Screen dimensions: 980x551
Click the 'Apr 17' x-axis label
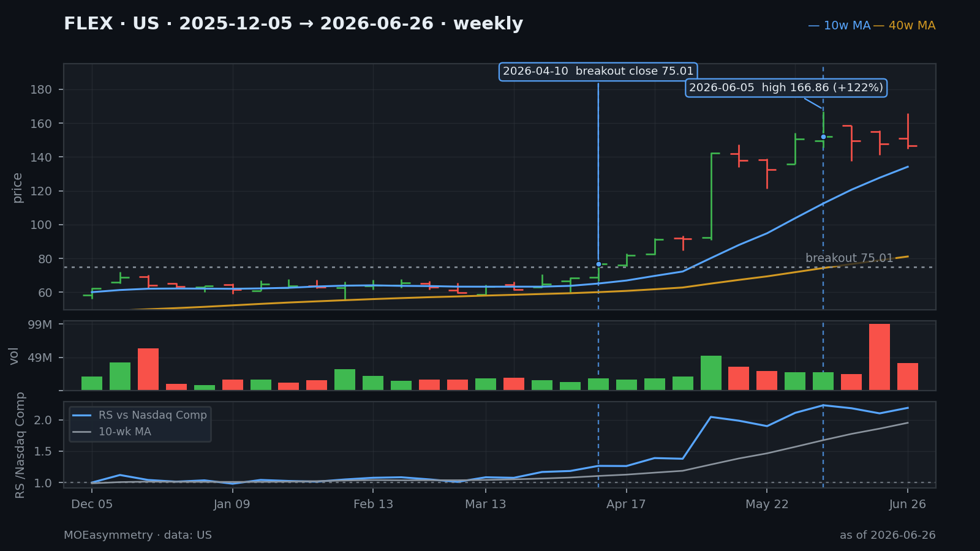[626, 504]
